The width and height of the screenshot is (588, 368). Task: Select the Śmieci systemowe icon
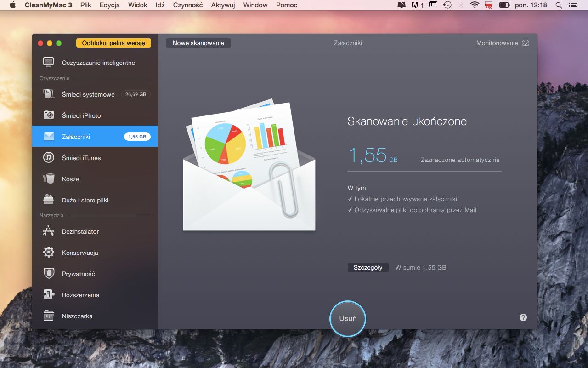pyautogui.click(x=49, y=94)
